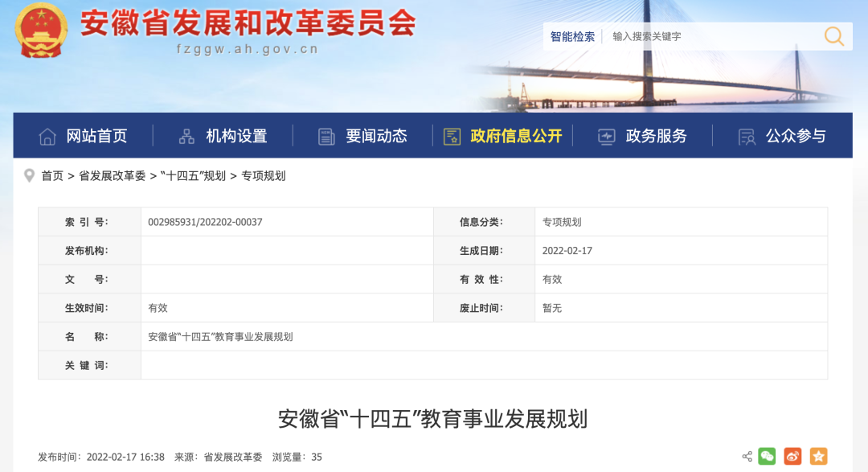This screenshot has height=472, width=868.
Task: Click the document icon beside 政府信息公开
Action: 450,135
